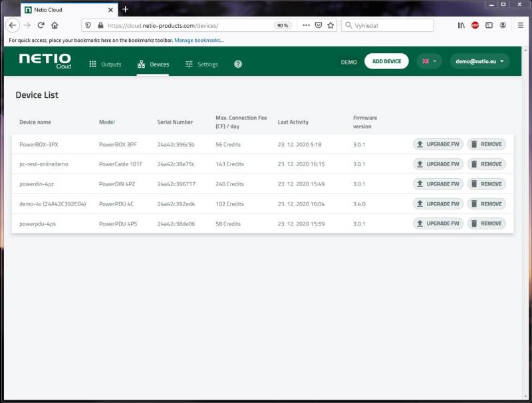Click last activity 23. 12. 2020 15:59

(x=301, y=224)
